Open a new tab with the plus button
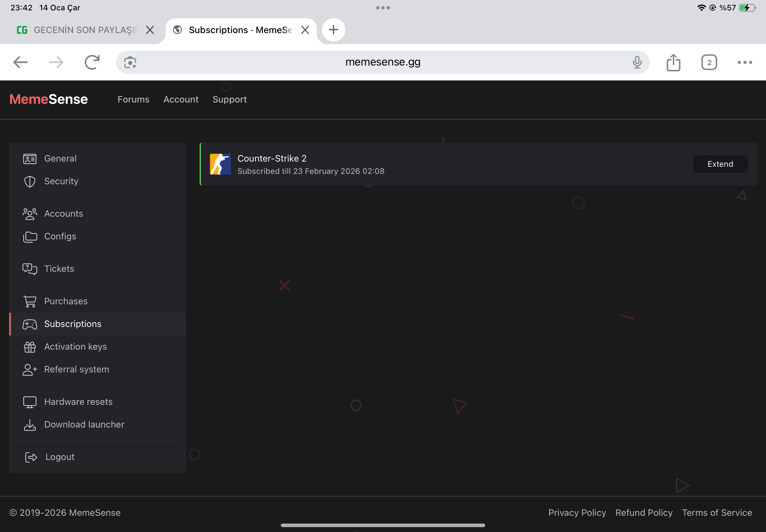 click(333, 30)
